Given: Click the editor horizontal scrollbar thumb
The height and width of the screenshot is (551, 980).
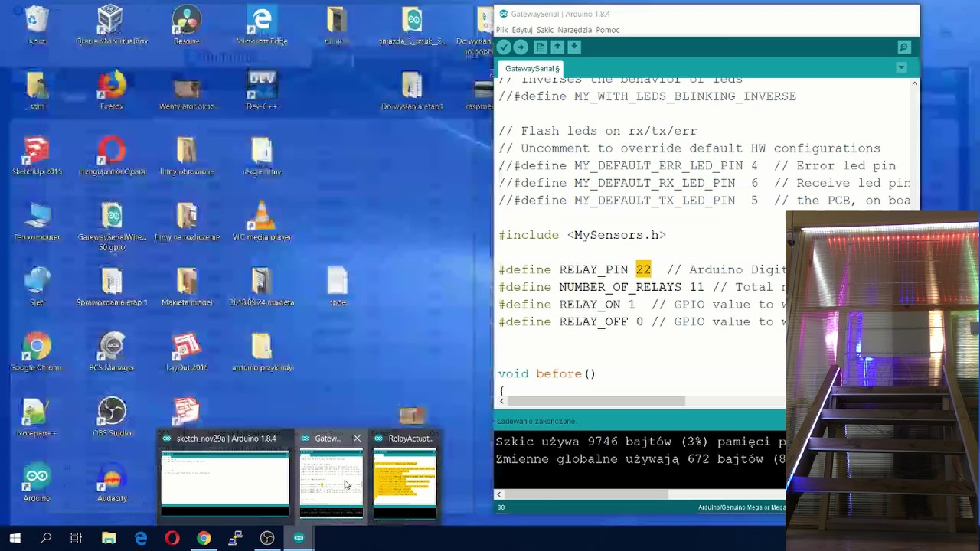Looking at the screenshot, I should tap(596, 401).
